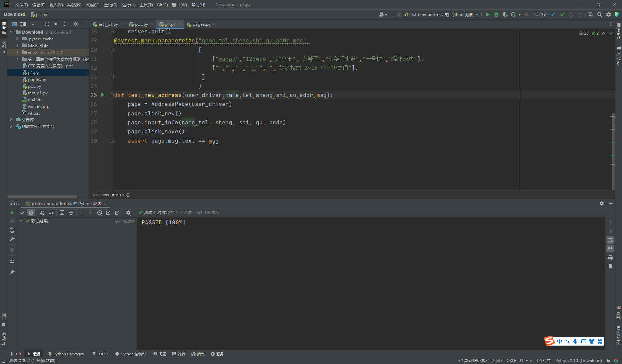Collapse the Download project root

[11, 32]
